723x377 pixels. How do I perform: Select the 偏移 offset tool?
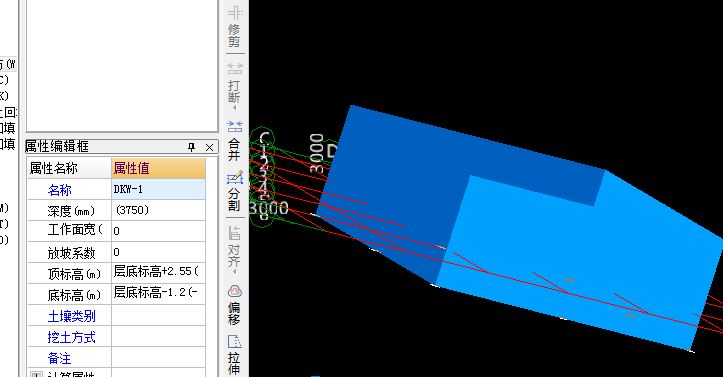[235, 305]
